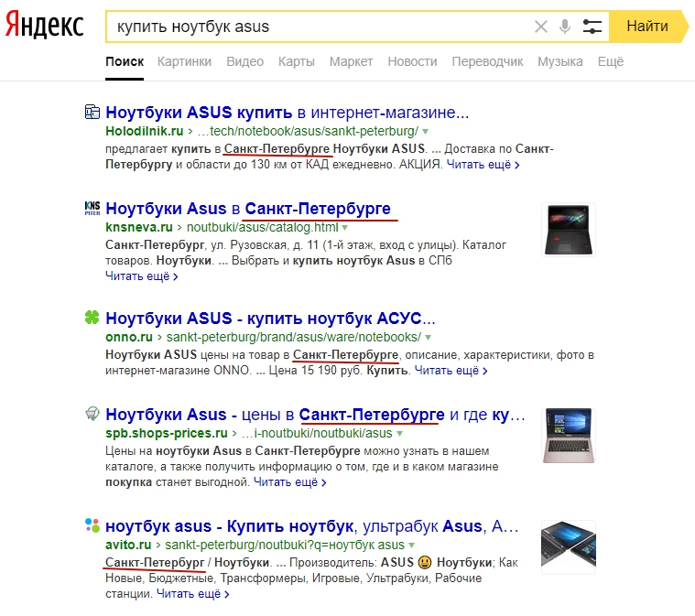Click the KNS Piter favicon
The width and height of the screenshot is (695, 616).
click(x=92, y=208)
